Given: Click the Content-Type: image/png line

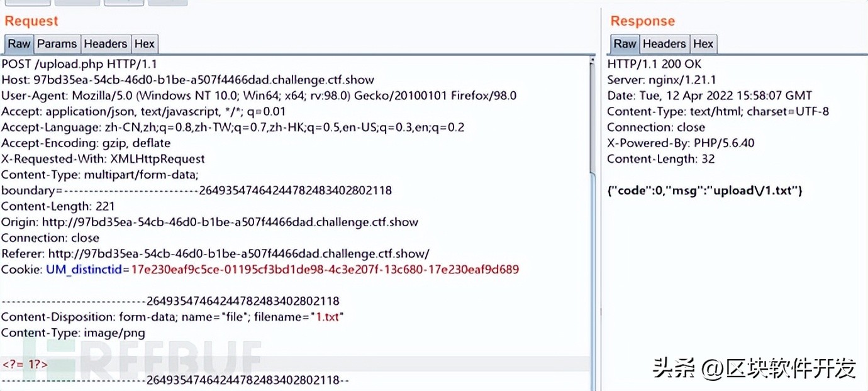Looking at the screenshot, I should point(73,333).
